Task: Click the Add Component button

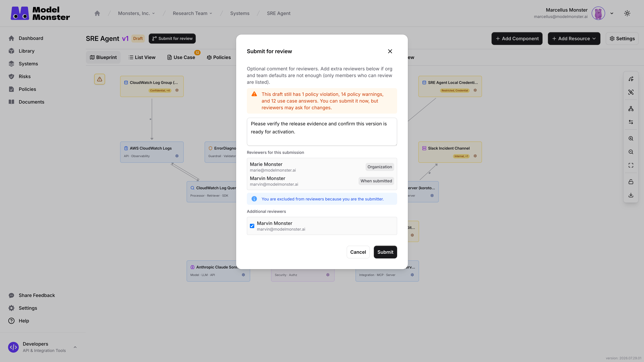Action: click(x=517, y=38)
